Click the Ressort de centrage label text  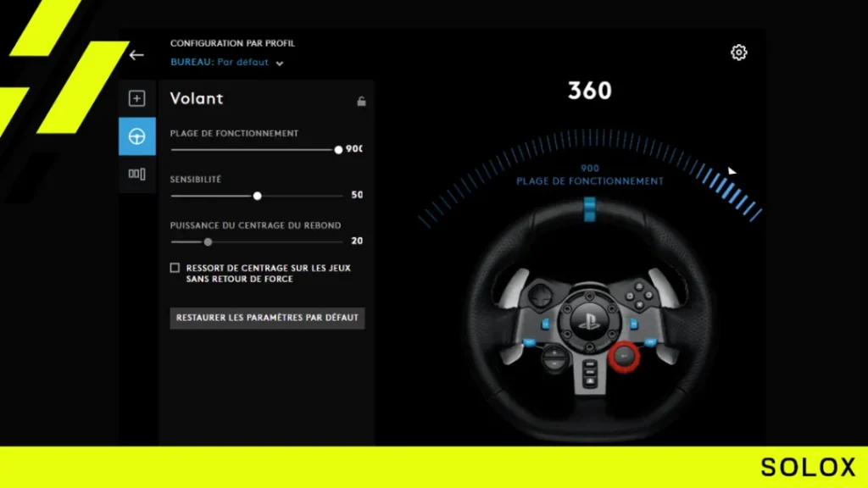click(269, 274)
